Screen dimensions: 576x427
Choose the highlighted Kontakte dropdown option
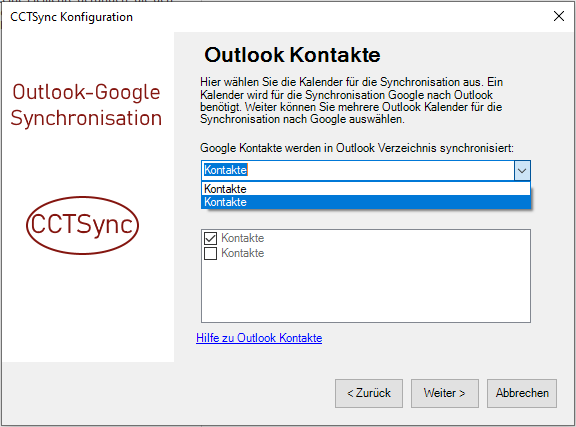[366, 202]
